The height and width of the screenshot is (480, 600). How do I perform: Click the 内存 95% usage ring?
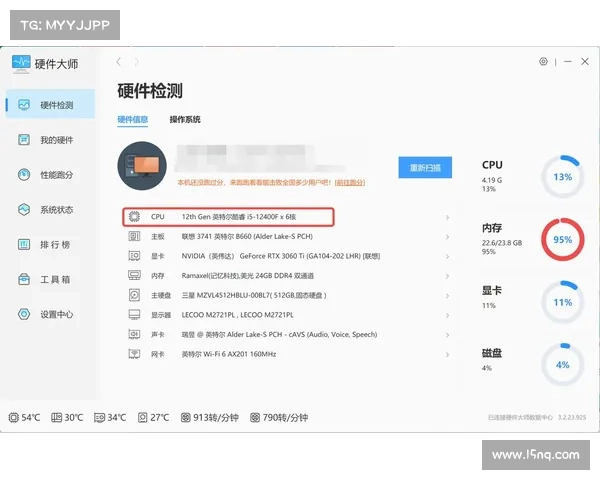[562, 240]
